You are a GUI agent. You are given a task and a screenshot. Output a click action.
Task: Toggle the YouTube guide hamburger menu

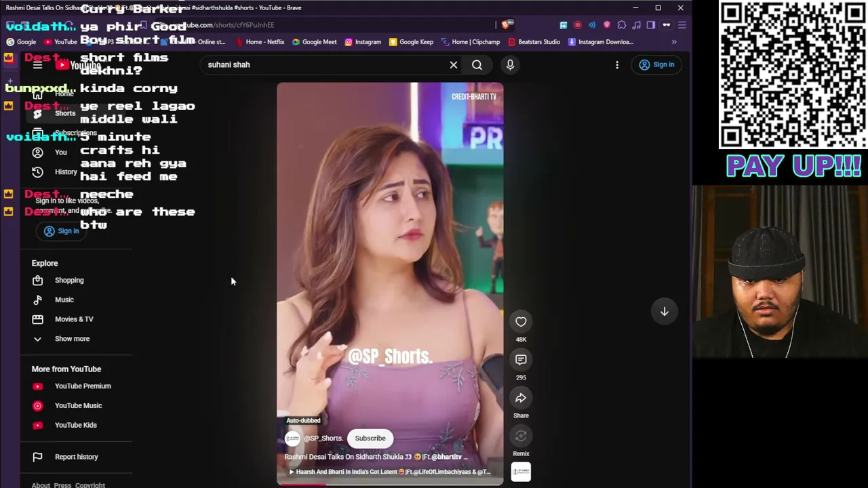click(x=37, y=65)
